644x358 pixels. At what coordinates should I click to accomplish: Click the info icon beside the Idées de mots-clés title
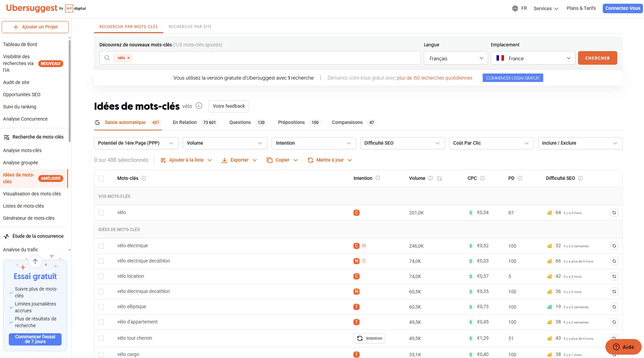[199, 106]
